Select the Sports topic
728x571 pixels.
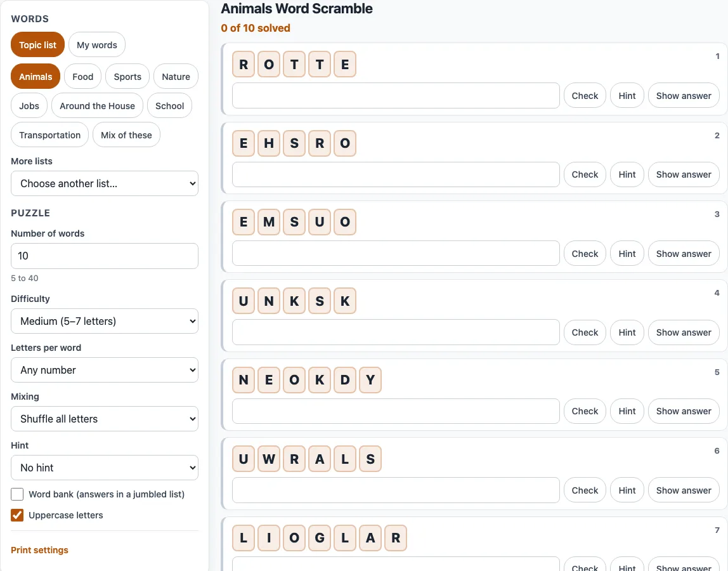[127, 76]
